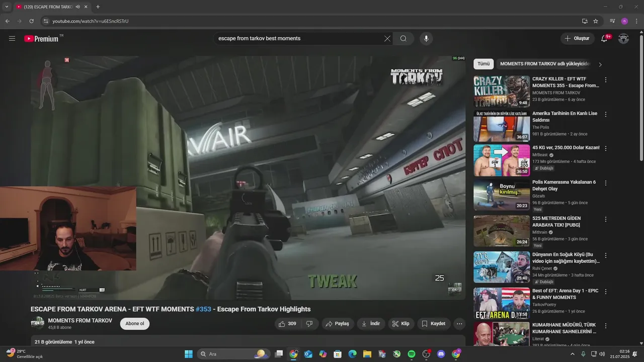Open the YouTube hamburger guide menu
The width and height of the screenshot is (644, 362).
coord(12,38)
